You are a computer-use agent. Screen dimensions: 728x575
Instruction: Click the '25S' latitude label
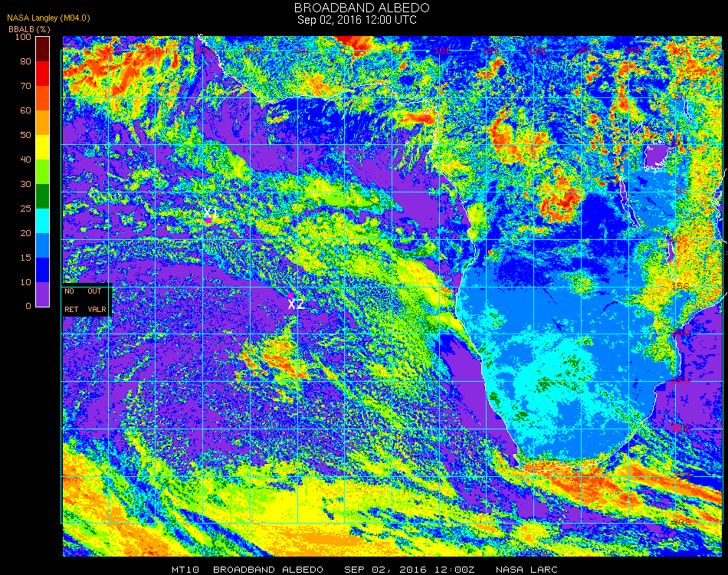(680, 380)
